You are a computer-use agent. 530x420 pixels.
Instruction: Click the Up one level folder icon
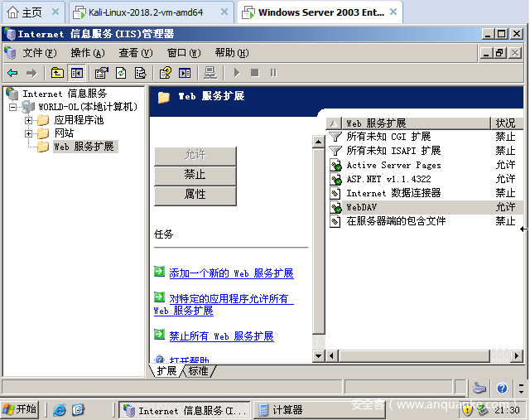coord(57,73)
